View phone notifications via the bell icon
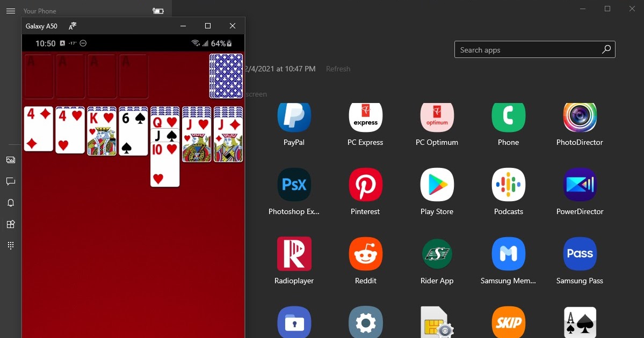Screen dimensions: 644x338 [x=11, y=203]
